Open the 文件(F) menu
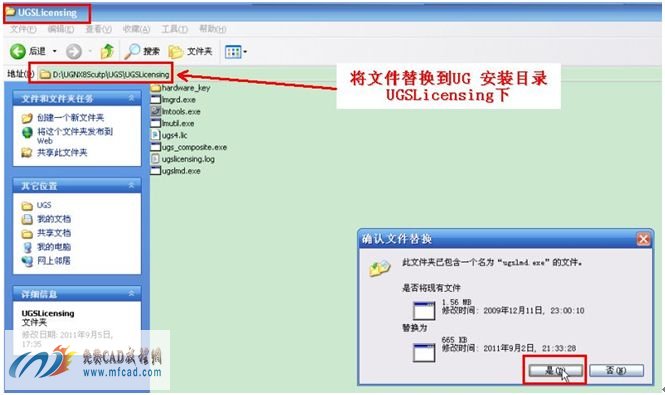Viewport: 665px width, 395px height. pyautogui.click(x=23, y=29)
